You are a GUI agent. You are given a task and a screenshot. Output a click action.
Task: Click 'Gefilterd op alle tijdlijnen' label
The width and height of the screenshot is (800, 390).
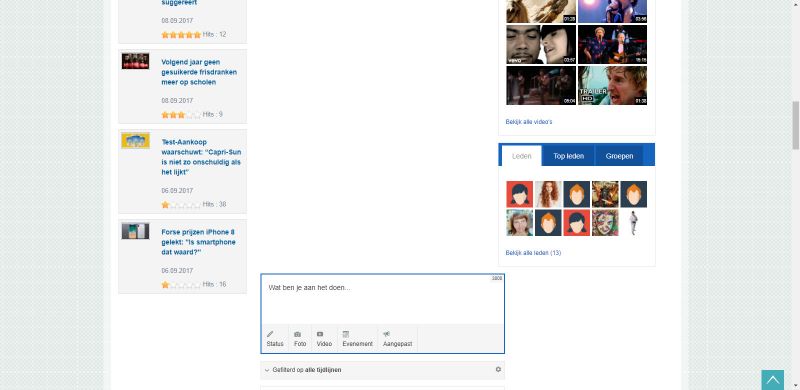tap(307, 370)
